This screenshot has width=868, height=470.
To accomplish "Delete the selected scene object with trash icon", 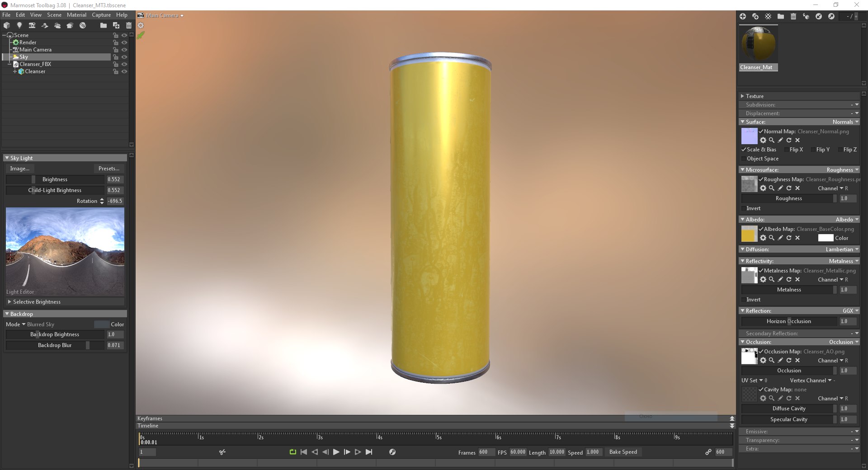I will tap(129, 25).
